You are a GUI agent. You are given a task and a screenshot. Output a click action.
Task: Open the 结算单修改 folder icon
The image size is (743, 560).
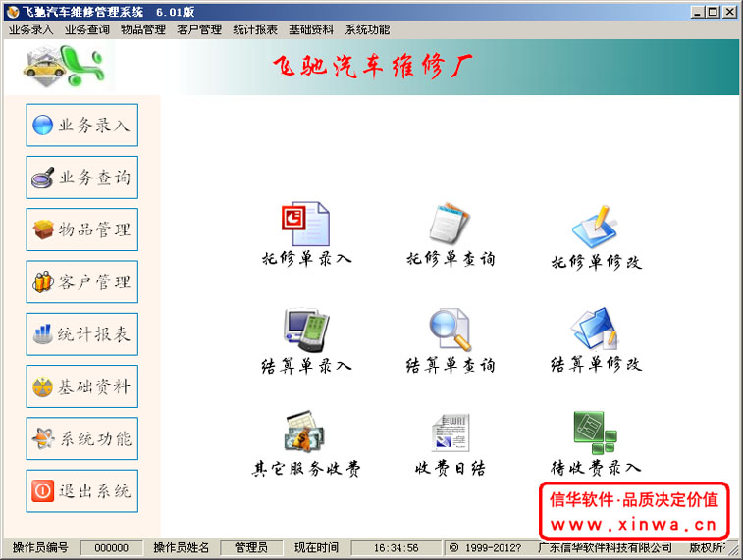pyautogui.click(x=595, y=329)
